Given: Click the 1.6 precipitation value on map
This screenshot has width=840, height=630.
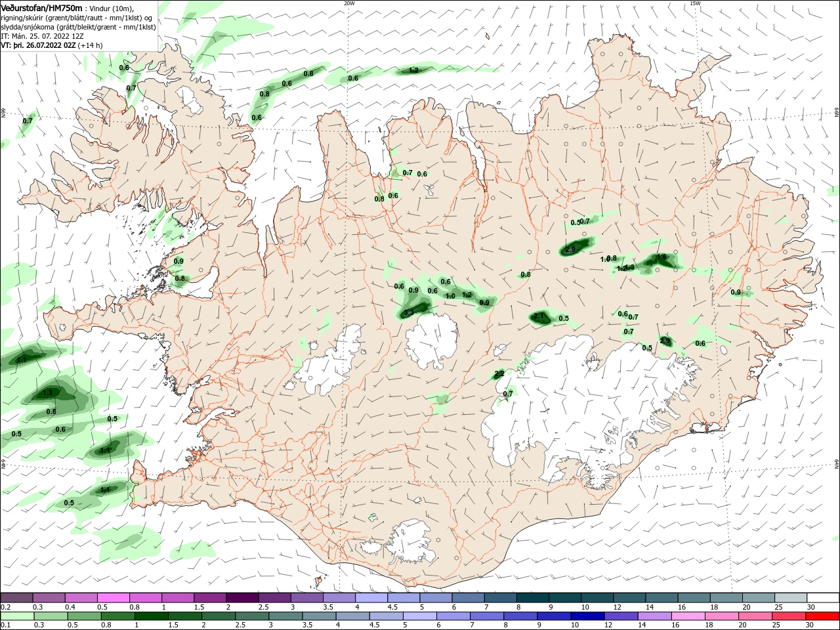Looking at the screenshot, I should 661,257.
